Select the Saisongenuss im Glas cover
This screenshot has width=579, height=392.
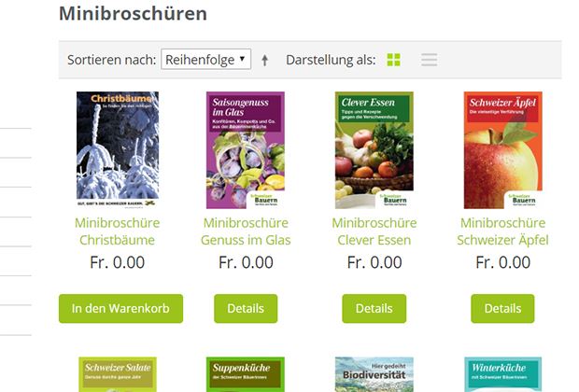(x=246, y=150)
